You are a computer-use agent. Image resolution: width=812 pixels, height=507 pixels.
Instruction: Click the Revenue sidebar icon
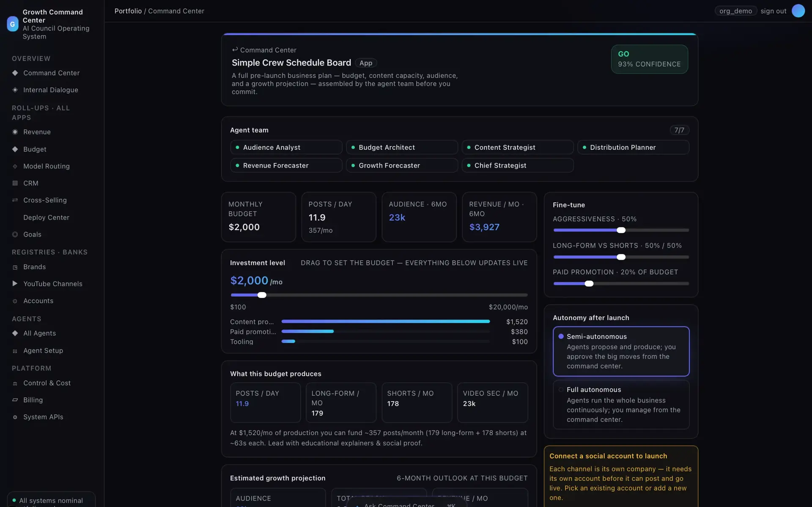click(15, 132)
